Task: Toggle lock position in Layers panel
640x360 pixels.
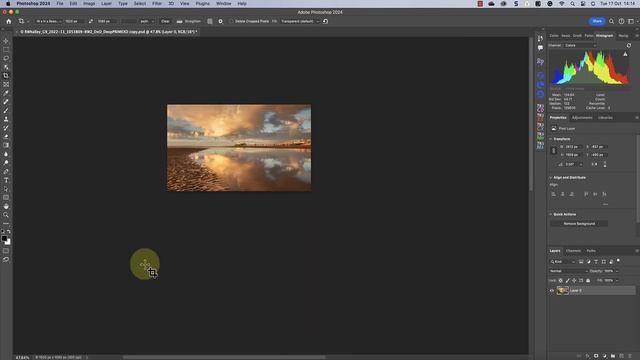Action: point(574,280)
